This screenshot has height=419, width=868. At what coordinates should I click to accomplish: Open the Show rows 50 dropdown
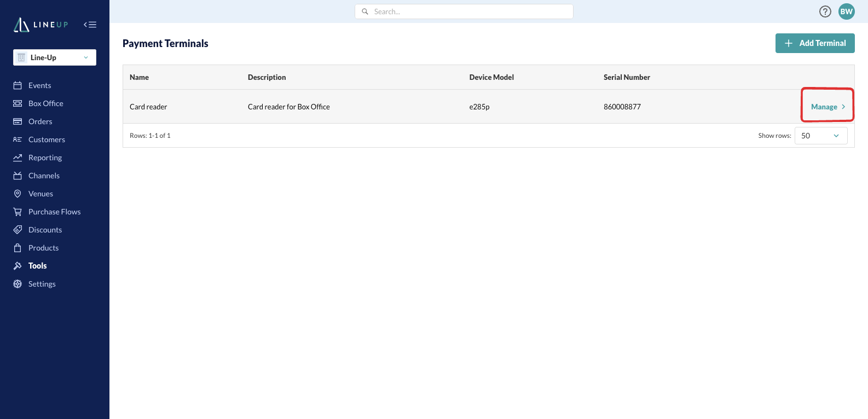[821, 136]
